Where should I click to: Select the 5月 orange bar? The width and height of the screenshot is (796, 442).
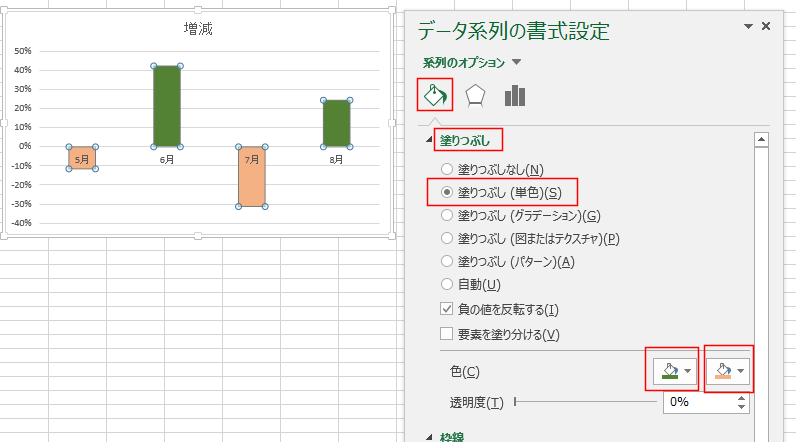(x=82, y=158)
